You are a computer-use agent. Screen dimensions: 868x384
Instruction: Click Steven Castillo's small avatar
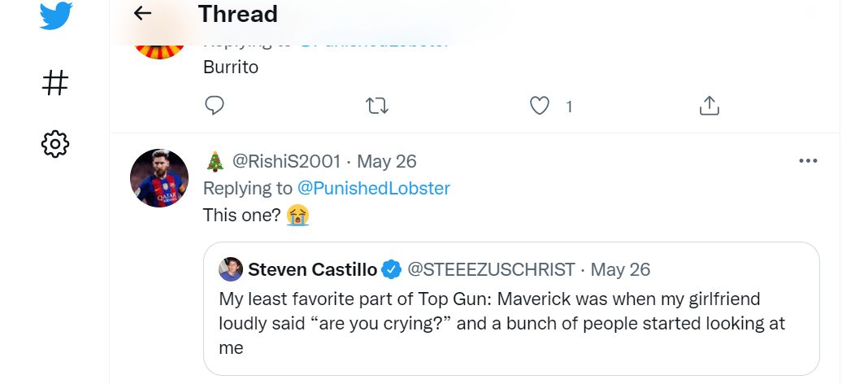(x=231, y=269)
